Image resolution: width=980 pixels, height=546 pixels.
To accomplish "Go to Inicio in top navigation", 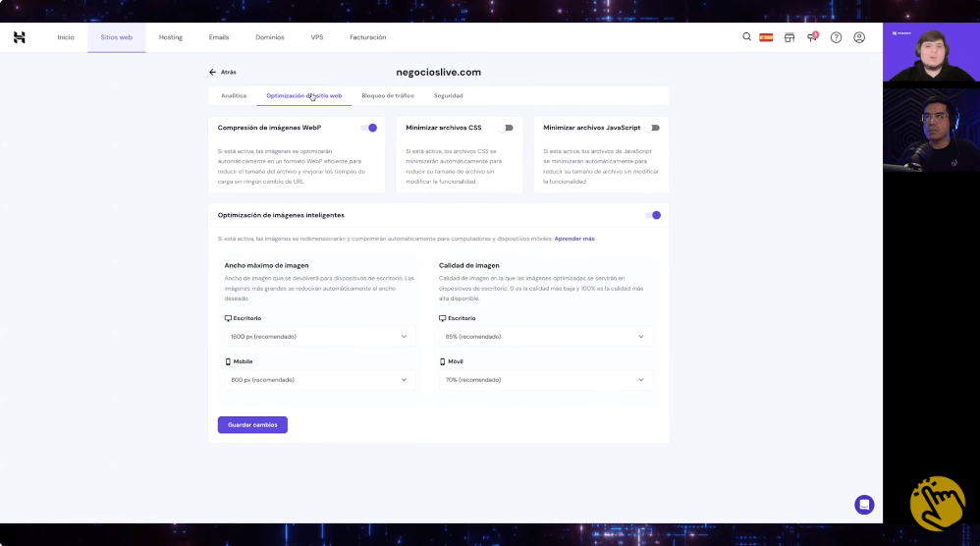I will click(66, 37).
